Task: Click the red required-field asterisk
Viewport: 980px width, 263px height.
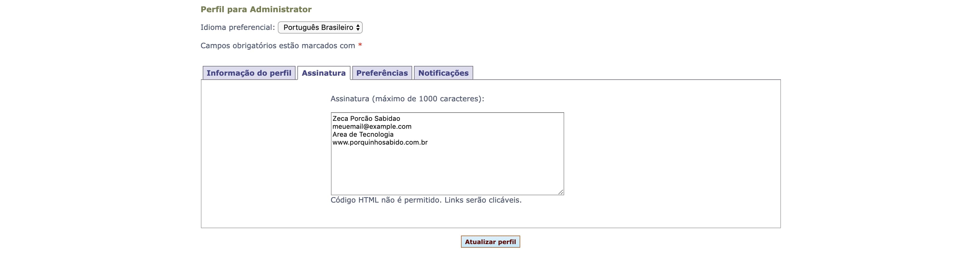Action: pyautogui.click(x=360, y=45)
